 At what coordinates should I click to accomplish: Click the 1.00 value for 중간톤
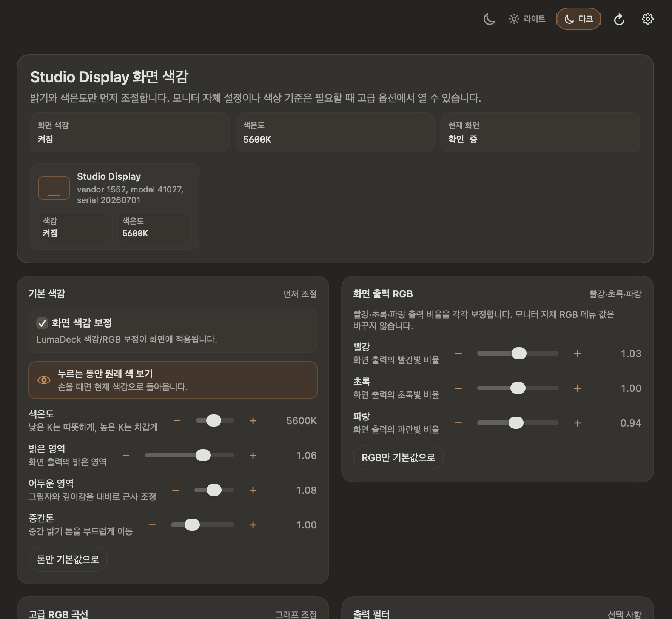pyautogui.click(x=306, y=525)
